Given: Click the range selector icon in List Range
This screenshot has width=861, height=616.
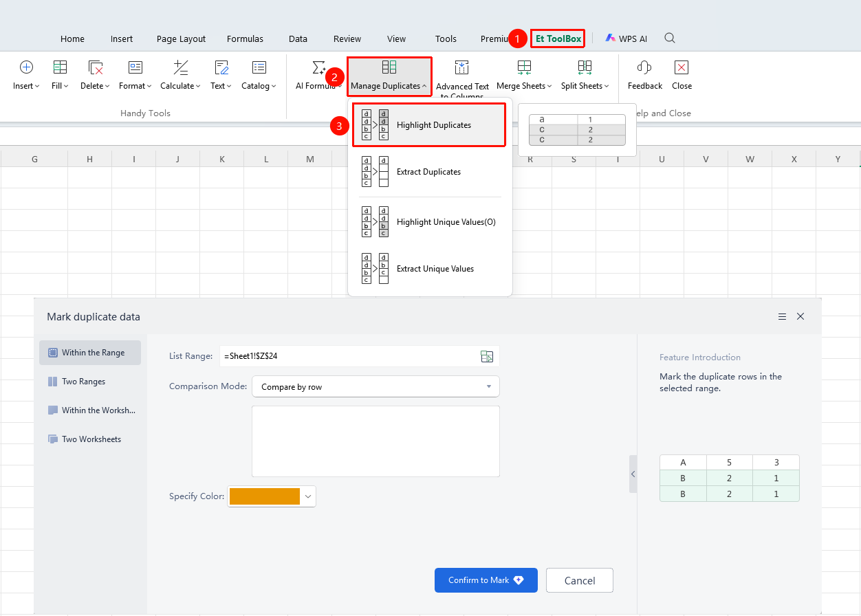Looking at the screenshot, I should click(487, 356).
